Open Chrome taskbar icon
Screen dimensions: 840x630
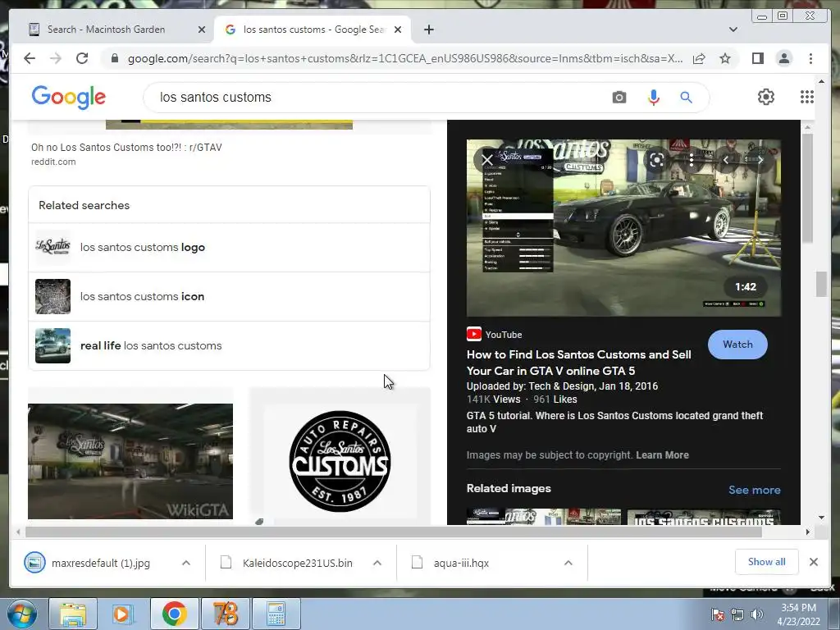174,614
